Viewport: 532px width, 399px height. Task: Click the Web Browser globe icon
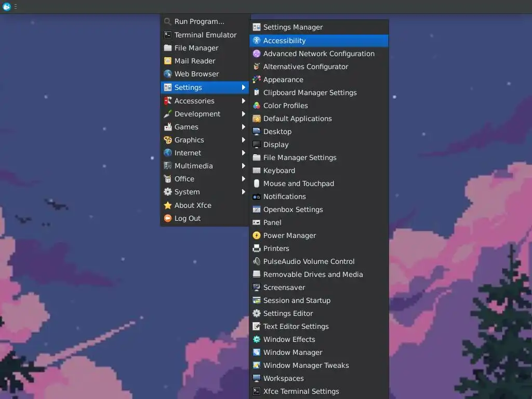coord(168,74)
